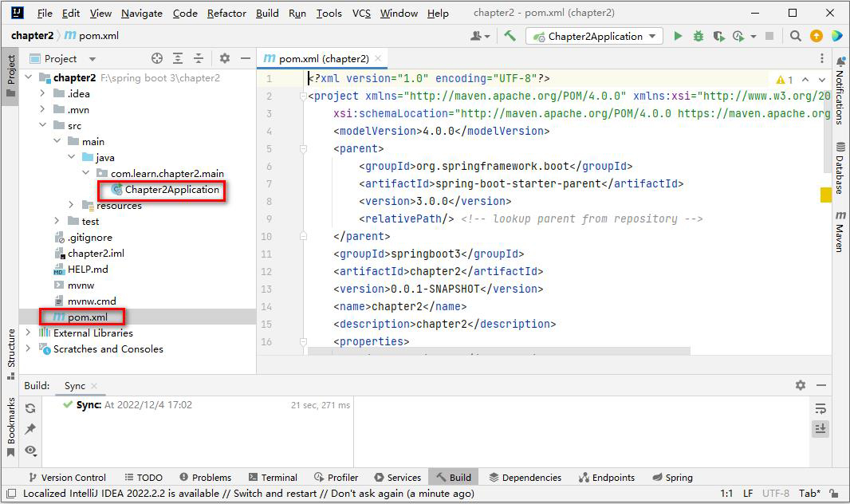The height and width of the screenshot is (504, 850).
Task: Open the Maven side panel
Action: [x=840, y=231]
